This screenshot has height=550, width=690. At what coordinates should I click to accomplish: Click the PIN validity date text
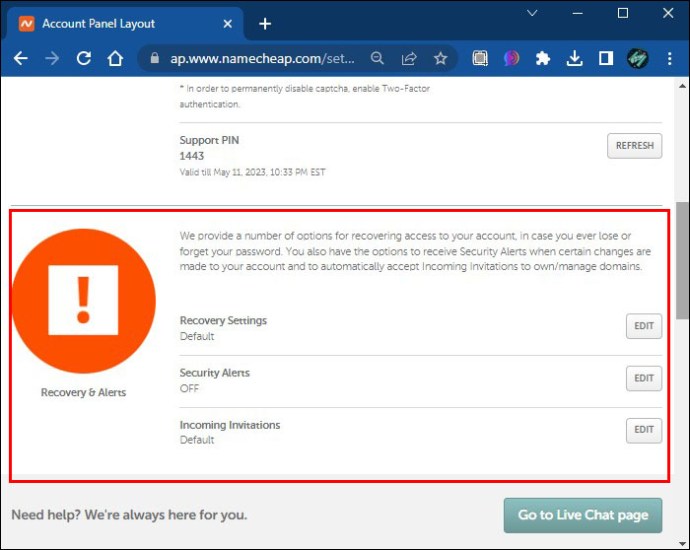click(253, 172)
